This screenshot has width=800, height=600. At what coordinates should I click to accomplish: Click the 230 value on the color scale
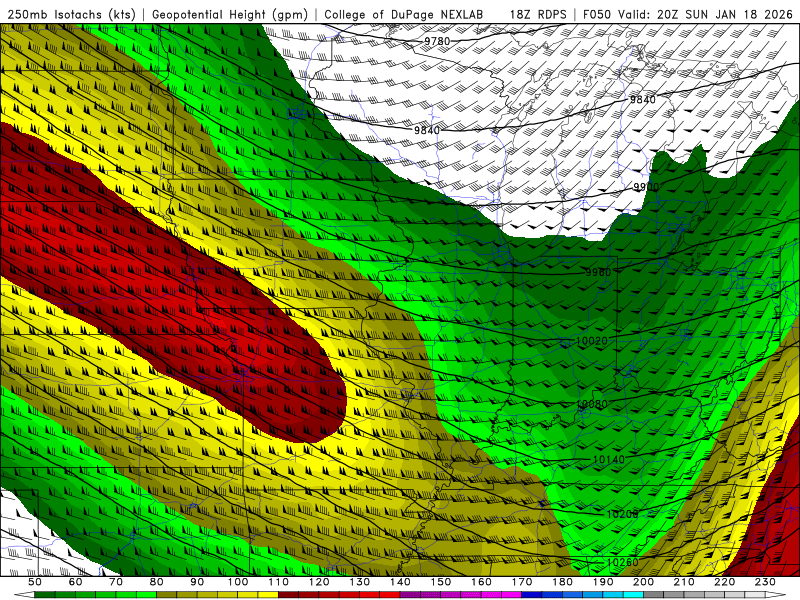765,582
